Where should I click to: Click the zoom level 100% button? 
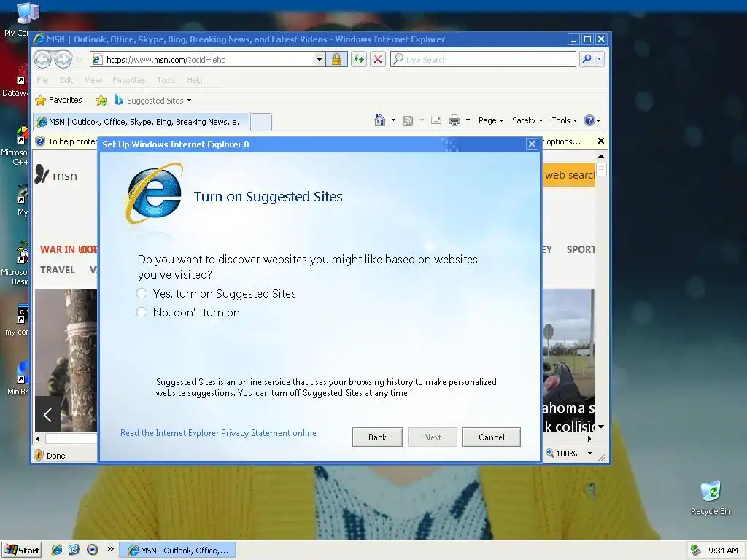(562, 454)
